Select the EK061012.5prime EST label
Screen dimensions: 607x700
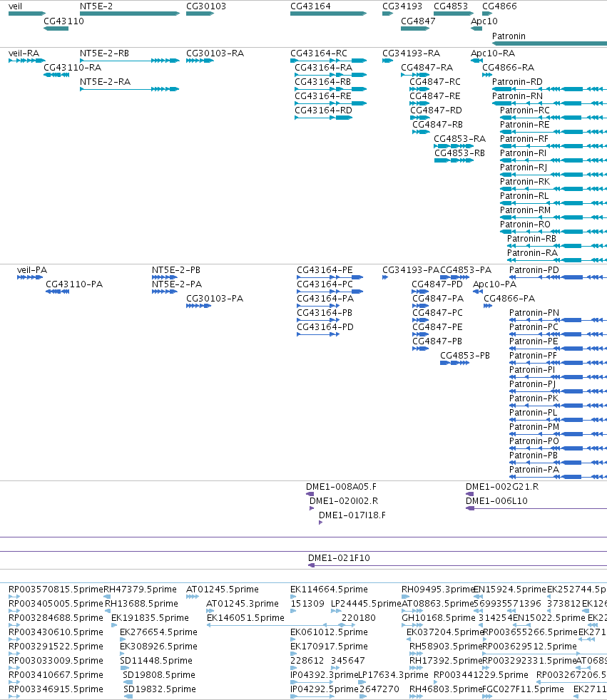[x=330, y=632]
